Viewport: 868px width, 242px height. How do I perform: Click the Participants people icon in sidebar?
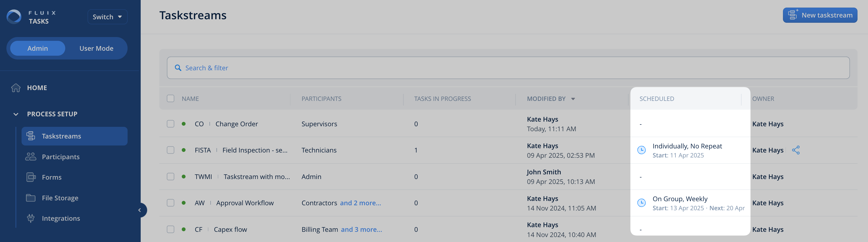[31, 157]
